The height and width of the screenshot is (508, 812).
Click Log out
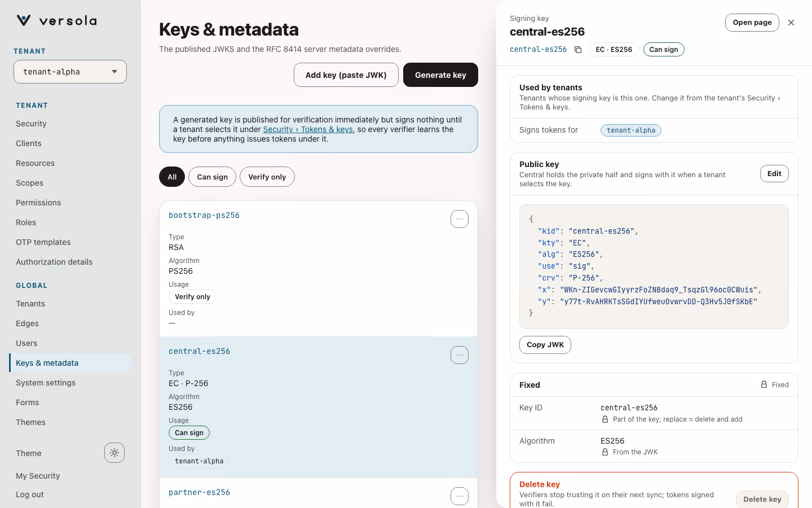click(x=30, y=494)
